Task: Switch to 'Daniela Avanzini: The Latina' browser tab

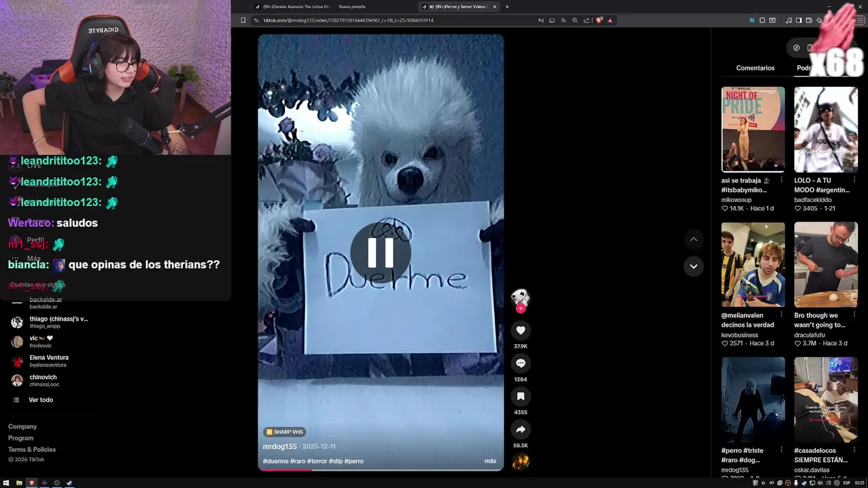Action: pos(291,7)
